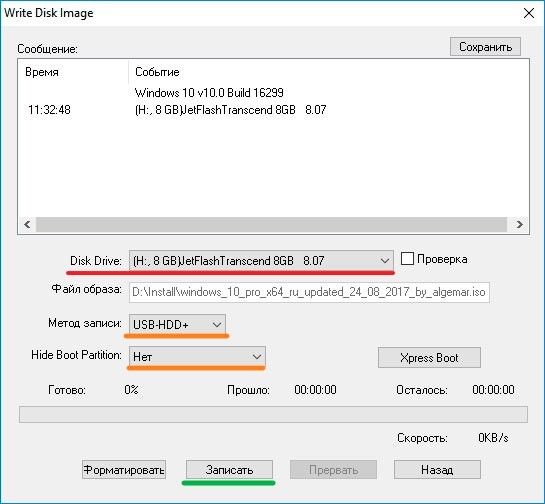Close the Write Disk Image dialog
The width and height of the screenshot is (545, 504).
(529, 13)
